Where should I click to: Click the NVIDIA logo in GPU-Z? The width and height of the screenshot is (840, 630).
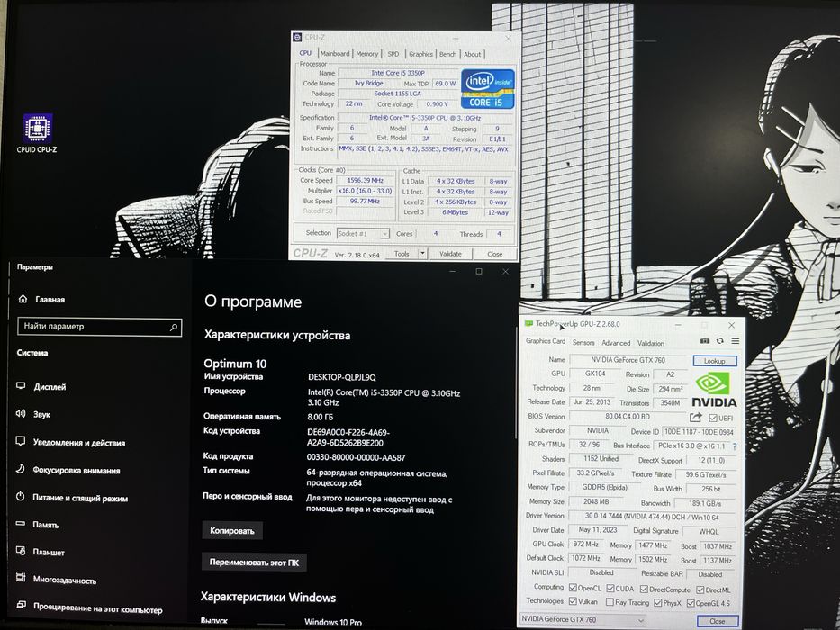pyautogui.click(x=714, y=390)
